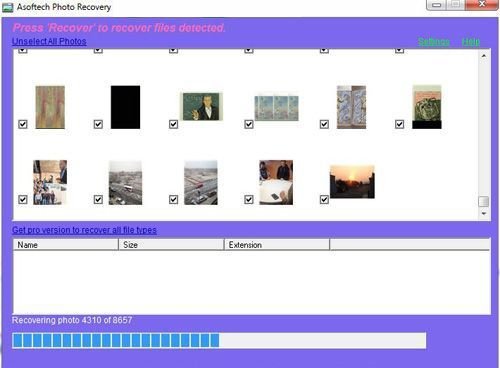Select the group-of-people collage thumbnail
Image resolution: width=500 pixels, height=368 pixels.
tap(50, 182)
